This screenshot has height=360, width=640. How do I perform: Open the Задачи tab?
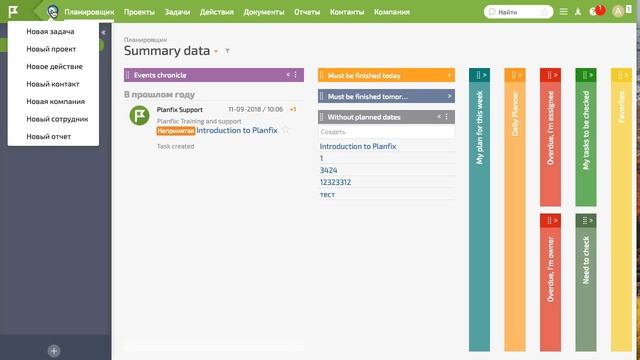point(177,12)
